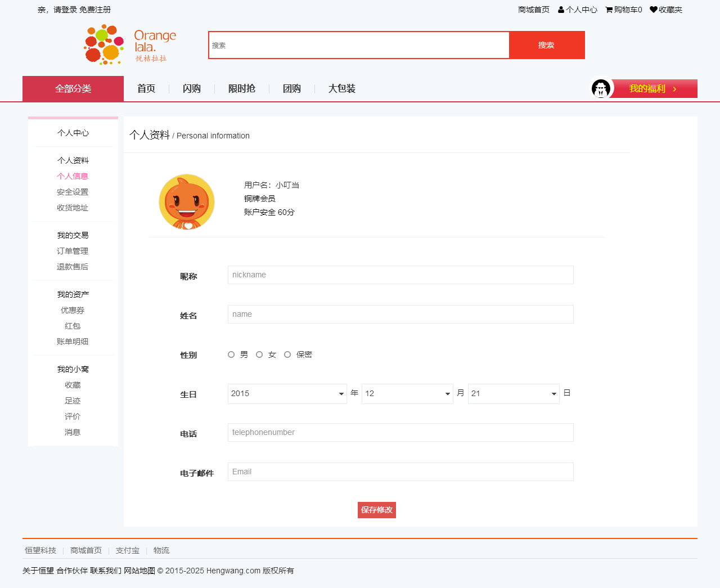720x588 pixels.
Task: Select the 女 gender radio button
Action: click(x=259, y=354)
